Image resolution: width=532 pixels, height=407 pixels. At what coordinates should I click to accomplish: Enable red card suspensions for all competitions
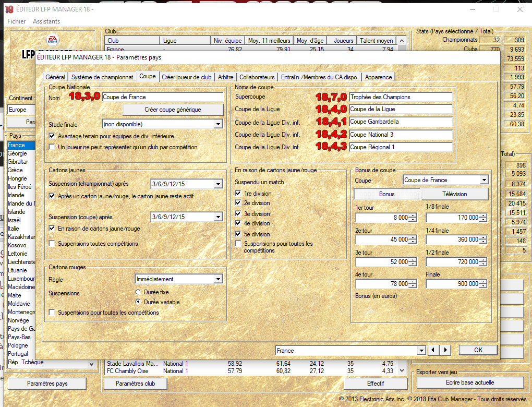pos(52,312)
